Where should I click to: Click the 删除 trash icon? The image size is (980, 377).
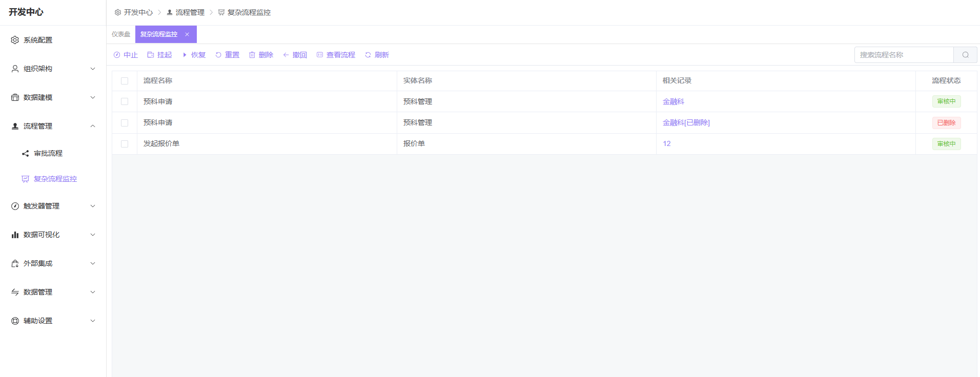coord(252,55)
